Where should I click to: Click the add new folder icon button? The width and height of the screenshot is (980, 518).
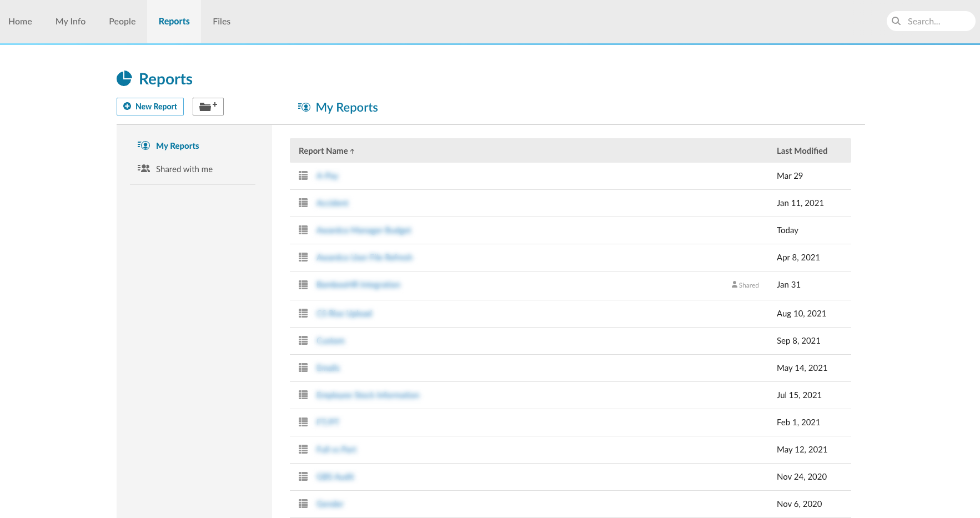point(208,107)
